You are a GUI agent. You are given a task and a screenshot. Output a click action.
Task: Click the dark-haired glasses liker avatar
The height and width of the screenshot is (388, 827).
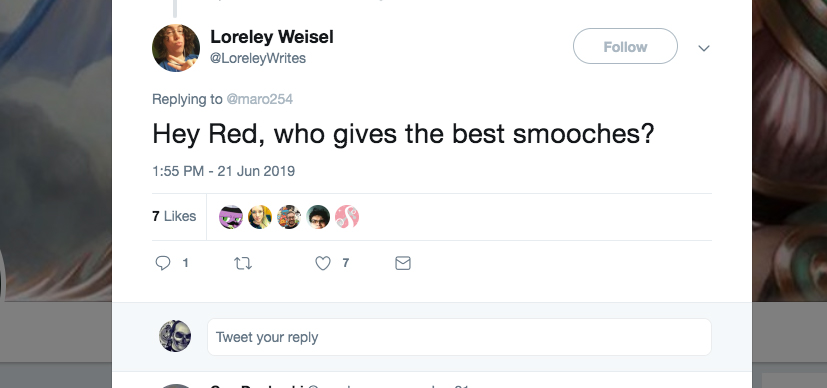[318, 217]
